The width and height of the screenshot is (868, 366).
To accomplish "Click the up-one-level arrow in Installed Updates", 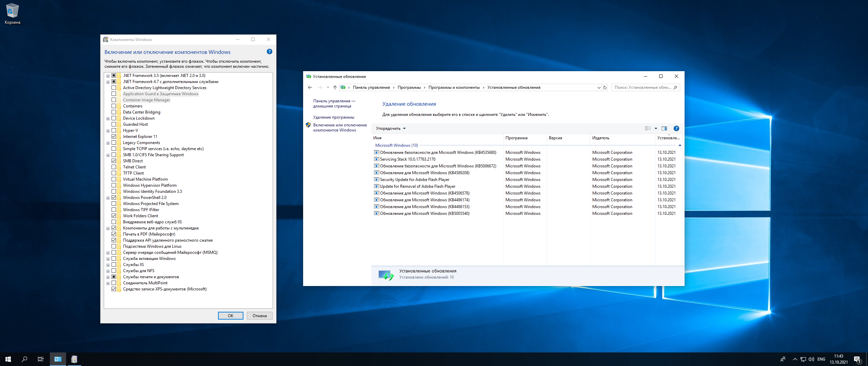I will [335, 87].
